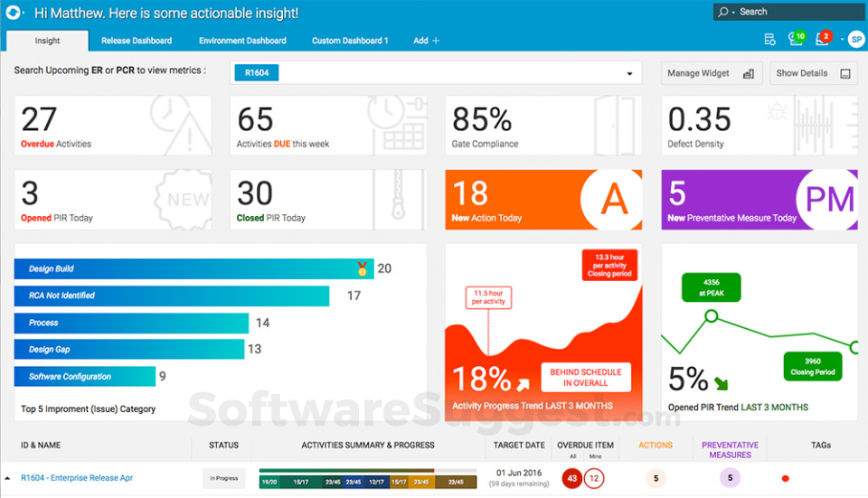The height and width of the screenshot is (498, 868).
Task: Click the SP user avatar
Action: [854, 40]
